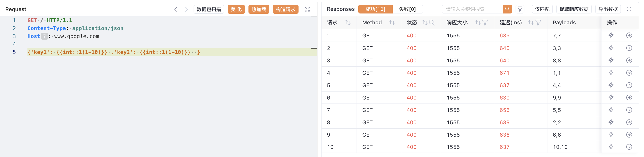644x157 pixels.
Task: Go to next request with right chevron
Action: coord(186,9)
